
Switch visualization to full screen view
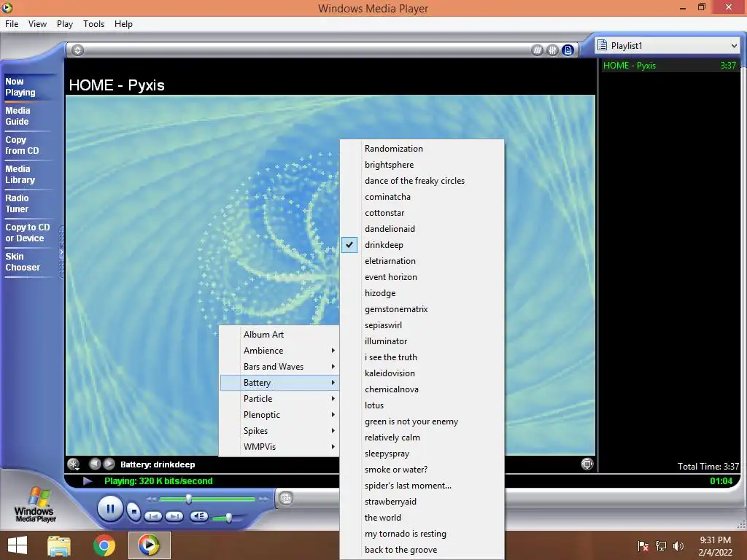587,464
